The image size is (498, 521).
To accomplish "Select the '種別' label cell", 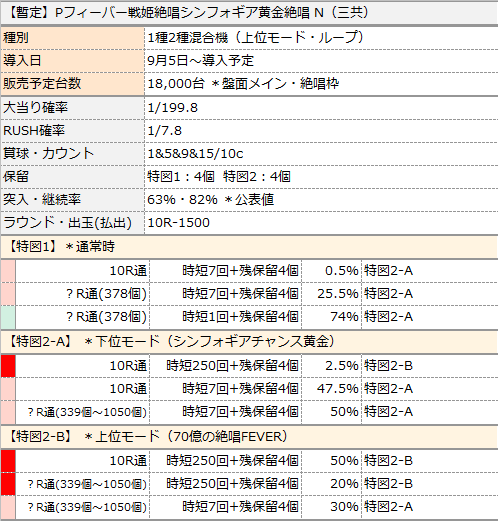I will pyautogui.click(x=73, y=38).
